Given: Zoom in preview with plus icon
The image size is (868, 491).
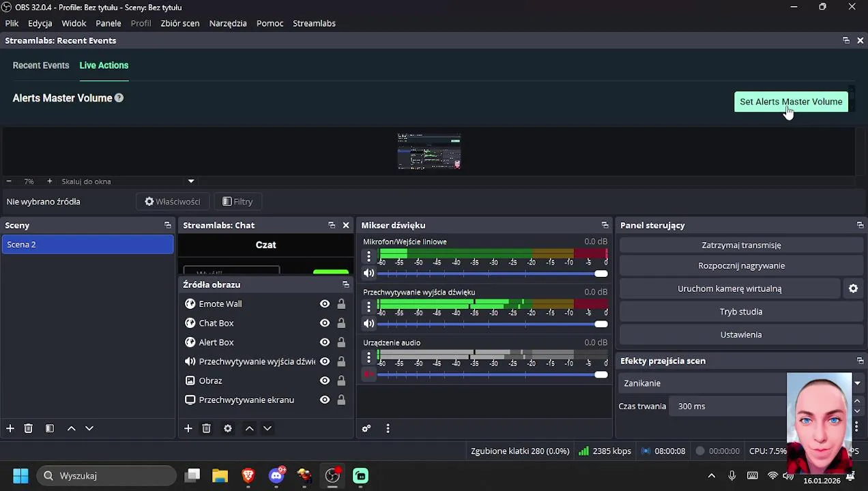Looking at the screenshot, I should 49,181.
